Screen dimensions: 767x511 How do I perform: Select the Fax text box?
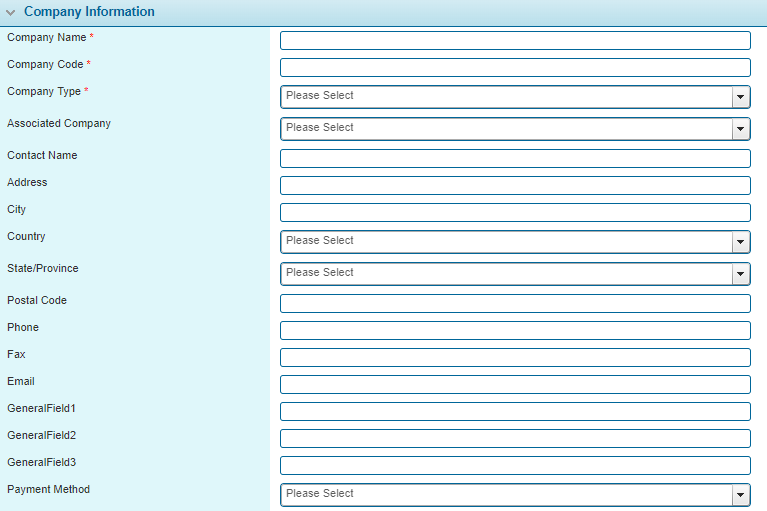click(x=515, y=358)
